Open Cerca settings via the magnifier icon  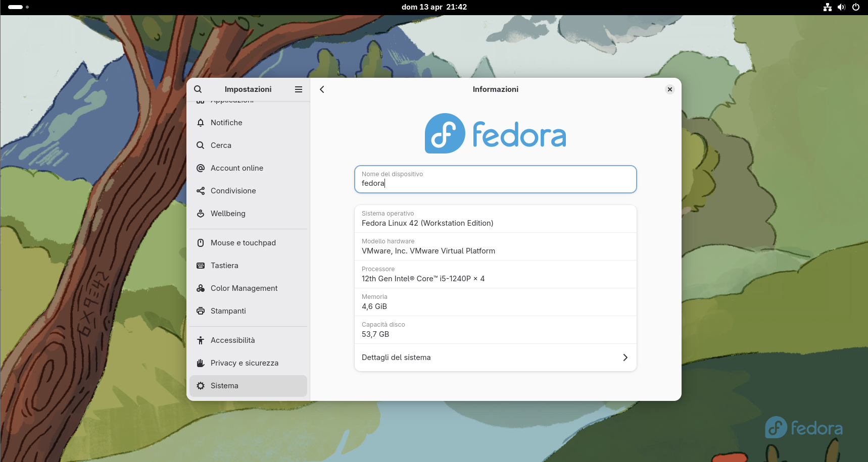pos(221,145)
